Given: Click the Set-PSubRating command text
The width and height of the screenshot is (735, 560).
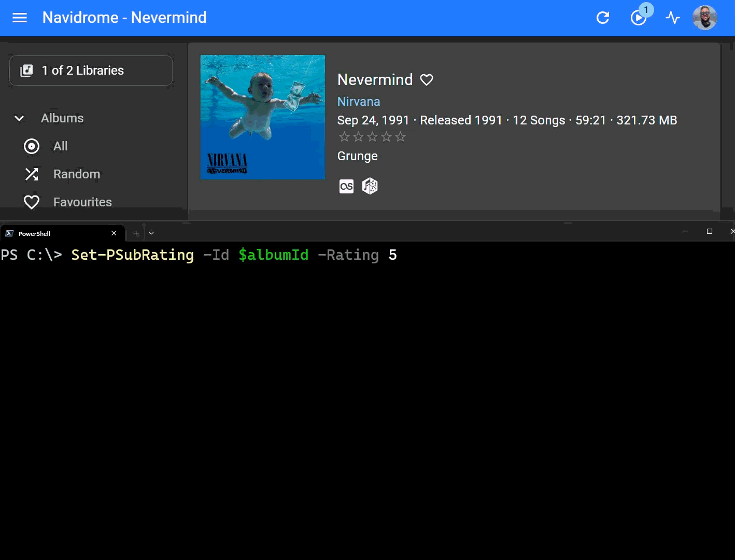Looking at the screenshot, I should pyautogui.click(x=132, y=255).
